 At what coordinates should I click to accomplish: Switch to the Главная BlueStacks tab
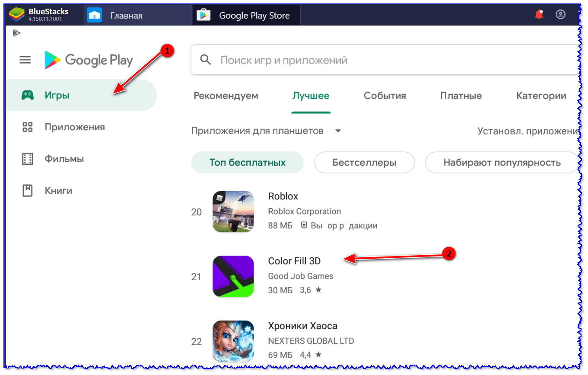[126, 16]
